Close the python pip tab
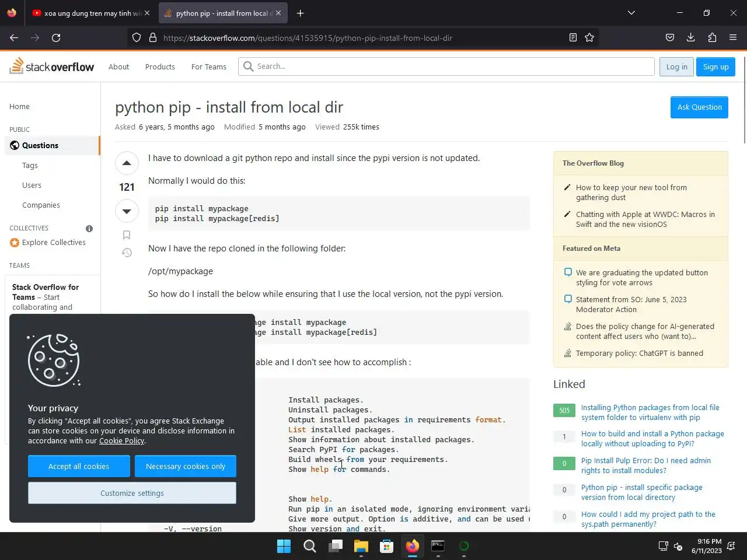 pos(278,13)
